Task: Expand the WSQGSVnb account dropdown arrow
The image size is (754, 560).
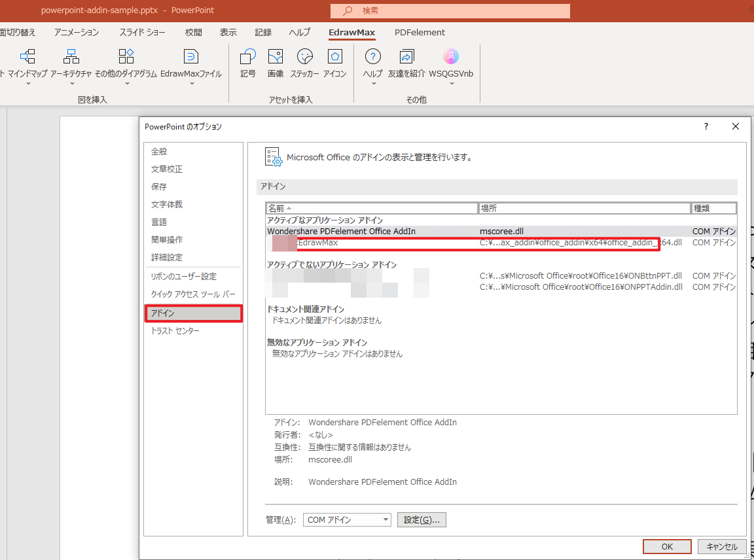Action: (x=452, y=84)
